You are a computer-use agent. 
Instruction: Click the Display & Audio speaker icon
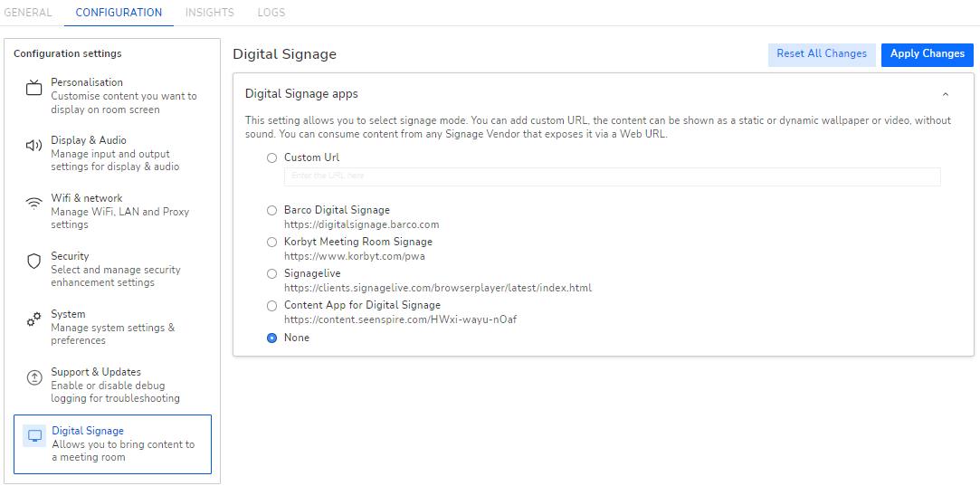point(33,146)
